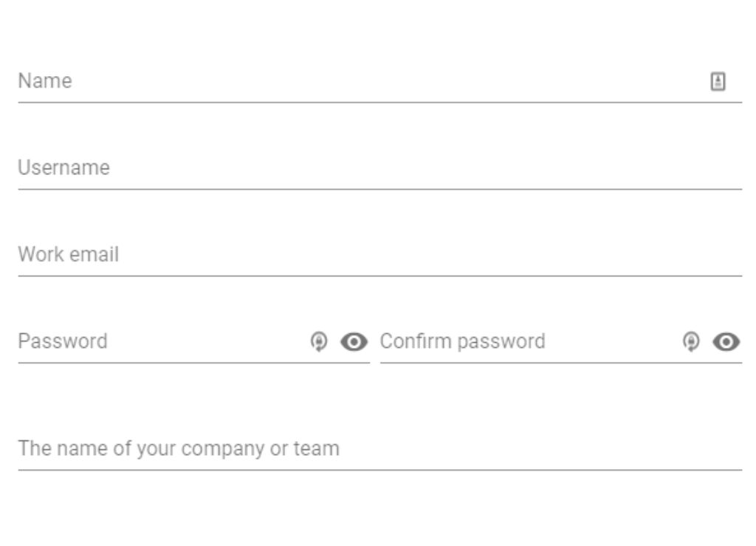Show the Password field contents via eye icon
Viewport: 756px width, 546px height.
tap(354, 342)
